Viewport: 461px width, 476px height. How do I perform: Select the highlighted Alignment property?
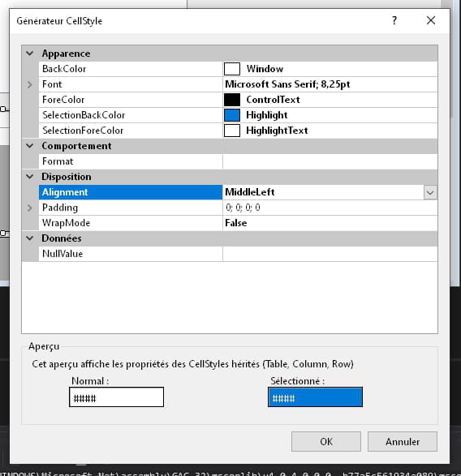131,192
